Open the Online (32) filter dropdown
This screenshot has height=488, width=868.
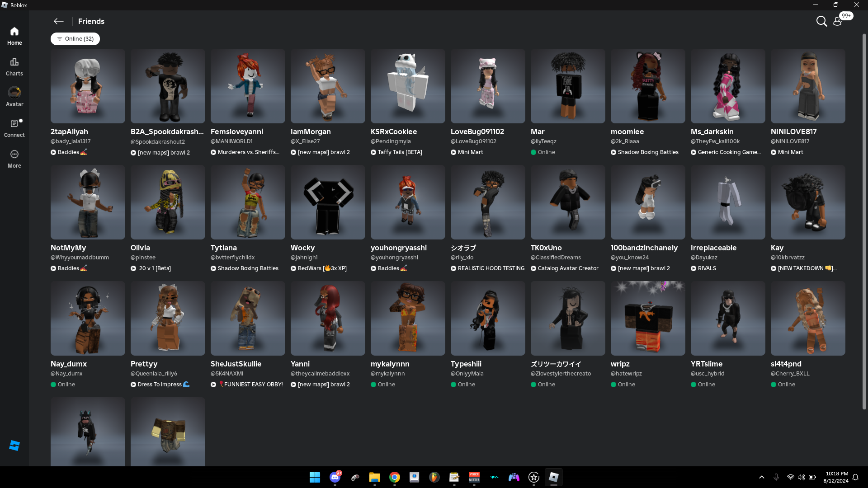(x=75, y=39)
